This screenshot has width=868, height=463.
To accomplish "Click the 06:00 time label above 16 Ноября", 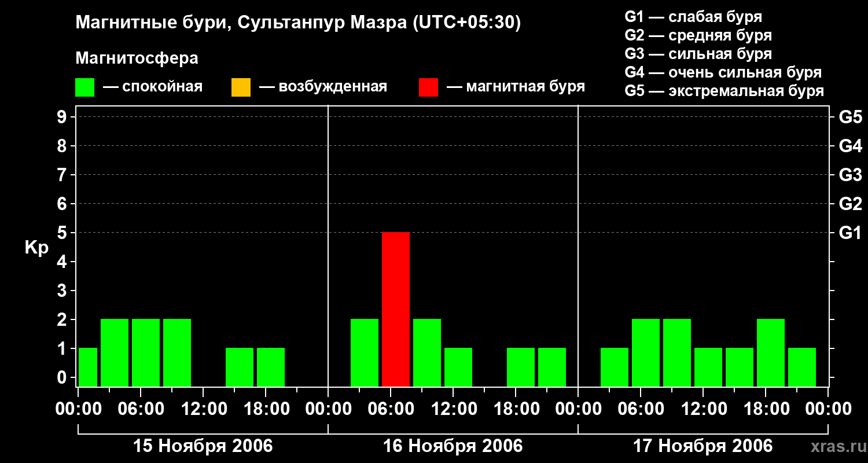I will tap(391, 409).
